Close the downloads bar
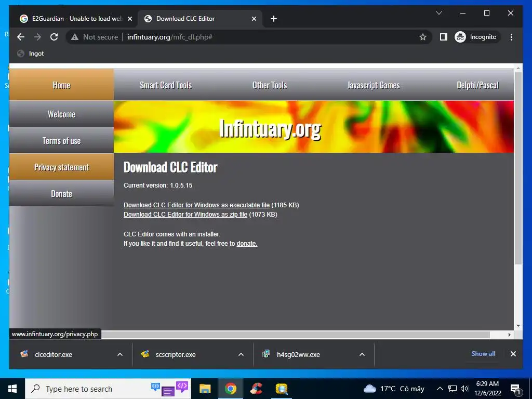 (x=513, y=354)
